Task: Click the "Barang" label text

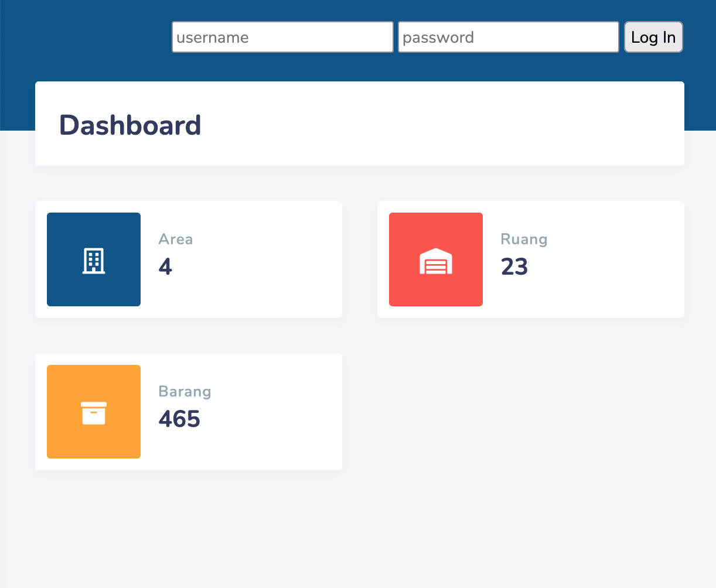Action: (185, 391)
